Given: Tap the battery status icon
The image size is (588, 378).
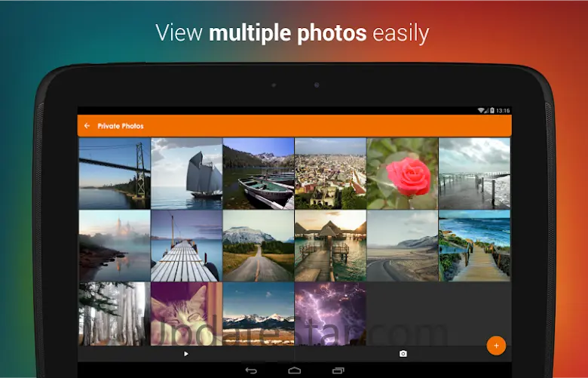Looking at the screenshot, I should tap(492, 110).
